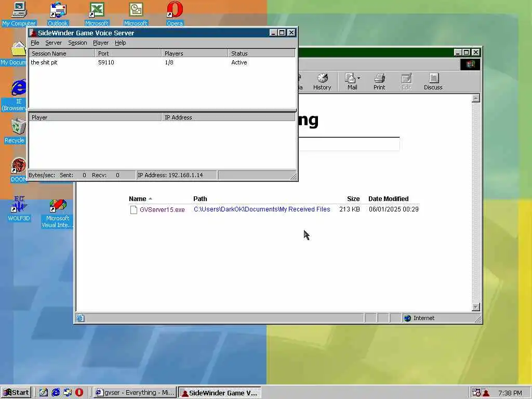This screenshot has height=399, width=532.
Task: Click the Status column header
Action: click(262, 54)
